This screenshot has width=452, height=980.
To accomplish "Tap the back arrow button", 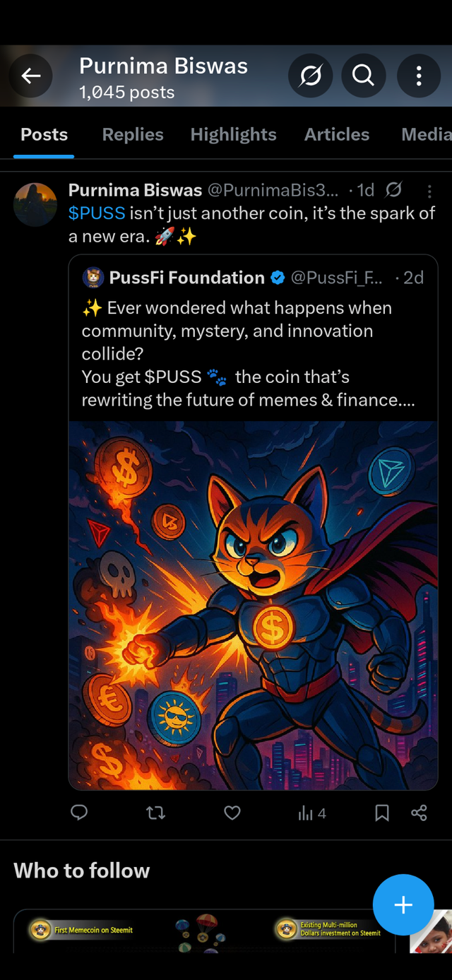I will [x=31, y=76].
